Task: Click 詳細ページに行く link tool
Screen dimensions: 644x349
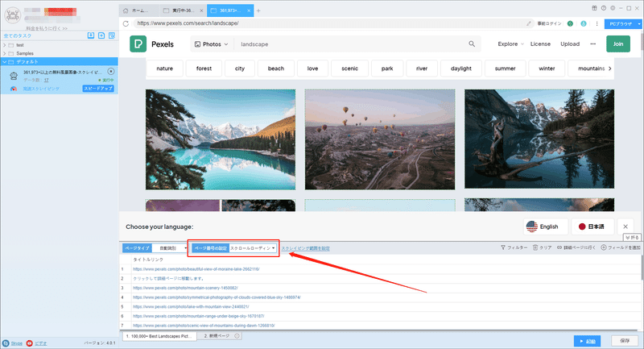Action: point(576,247)
